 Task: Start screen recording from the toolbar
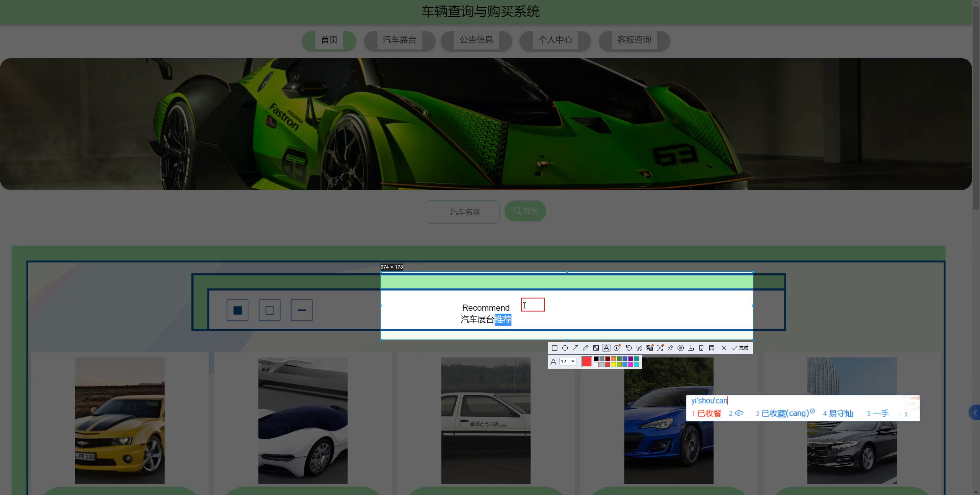(681, 348)
